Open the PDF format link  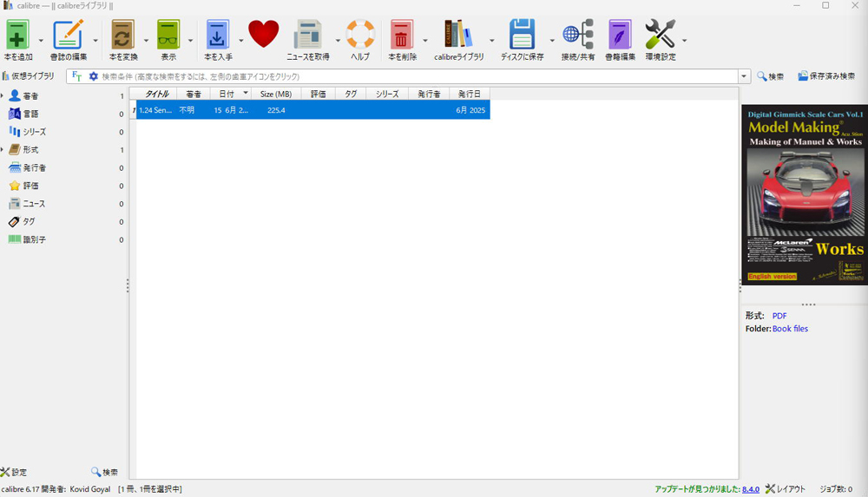[x=779, y=316]
